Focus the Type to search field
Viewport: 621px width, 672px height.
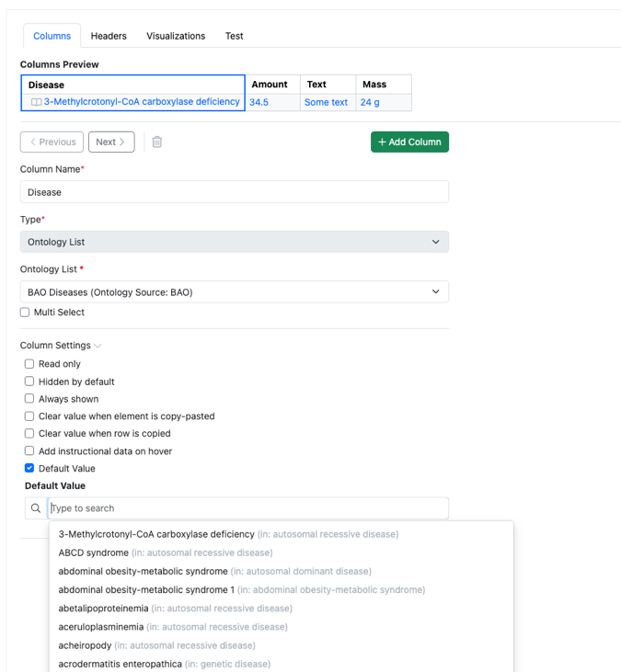[247, 508]
